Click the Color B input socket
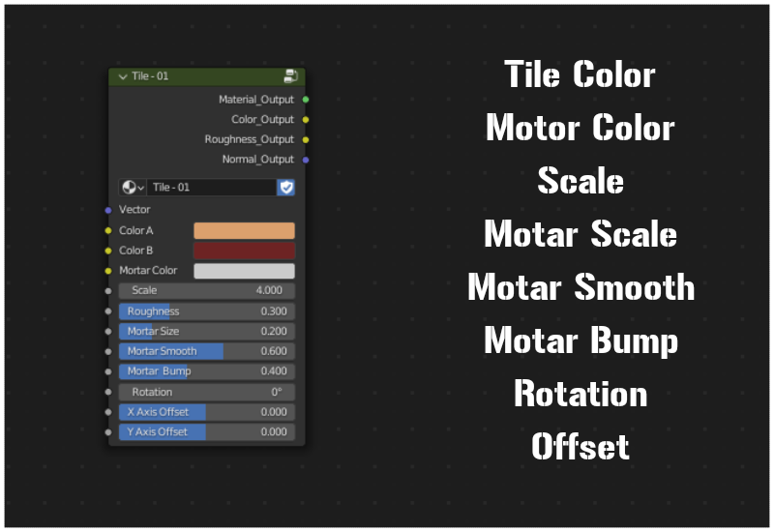 coord(108,251)
